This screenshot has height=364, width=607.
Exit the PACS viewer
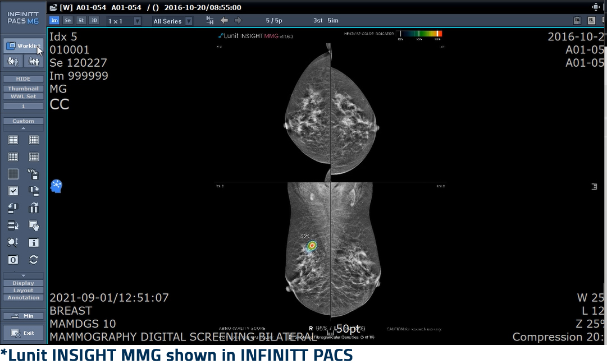23,333
